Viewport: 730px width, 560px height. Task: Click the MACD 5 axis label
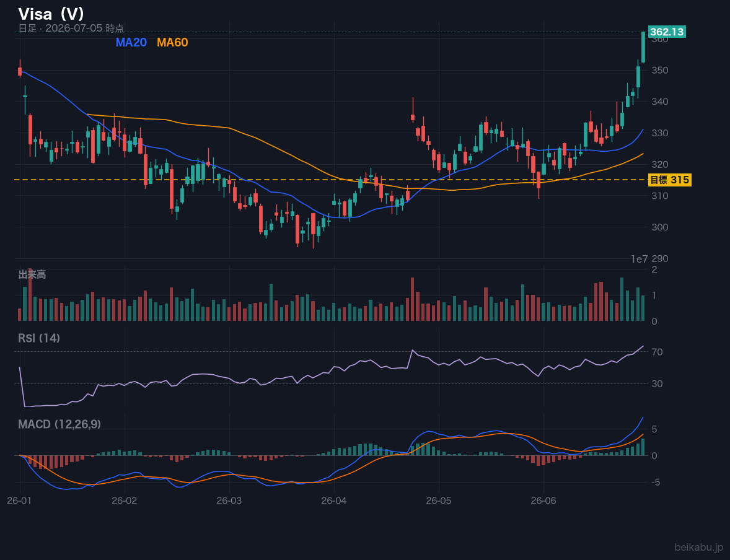654,429
